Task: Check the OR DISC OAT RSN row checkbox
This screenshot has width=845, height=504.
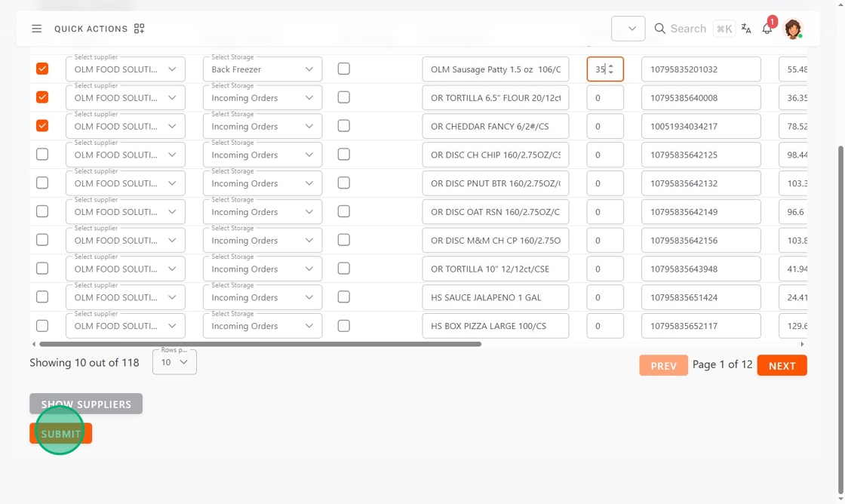Action: point(42,211)
